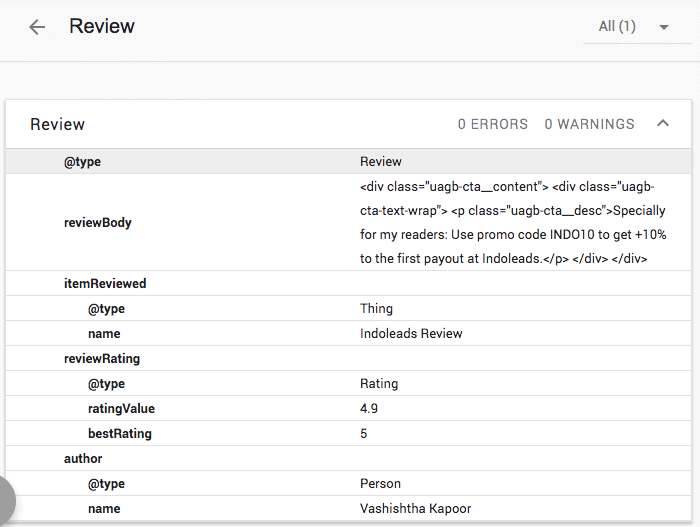Click the Thing type value
Screen dimensions: 700x527
click(376, 309)
